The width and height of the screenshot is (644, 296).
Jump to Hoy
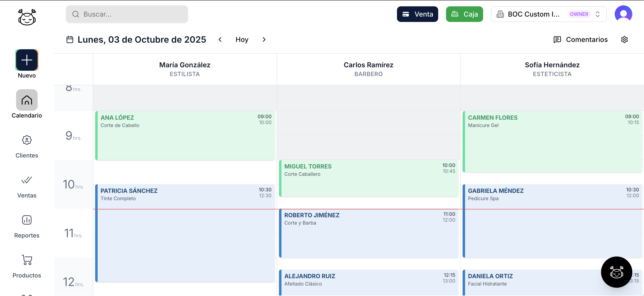pos(242,39)
